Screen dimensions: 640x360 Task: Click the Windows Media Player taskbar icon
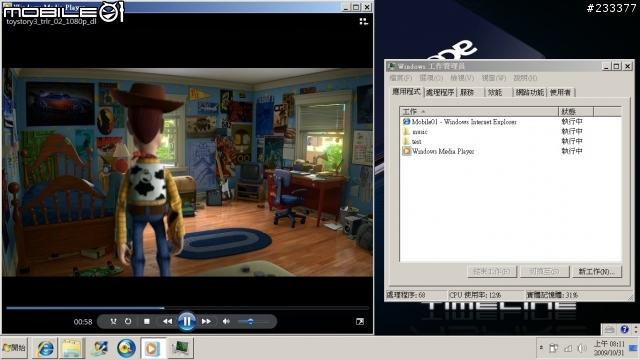pos(153,348)
